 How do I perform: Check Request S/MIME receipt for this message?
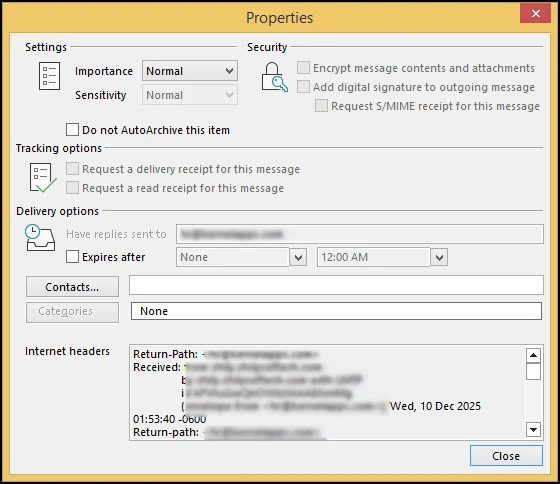coord(321,106)
